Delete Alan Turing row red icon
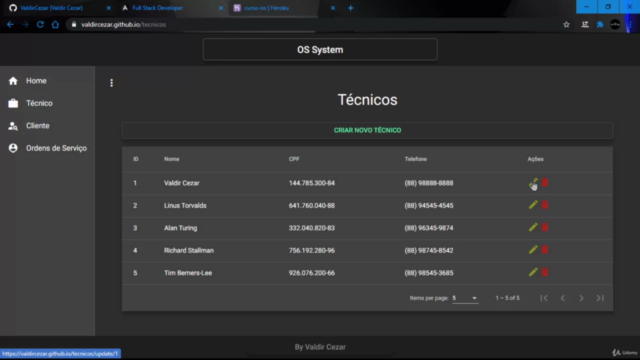Screen dimensions: 640x360 click(x=545, y=227)
